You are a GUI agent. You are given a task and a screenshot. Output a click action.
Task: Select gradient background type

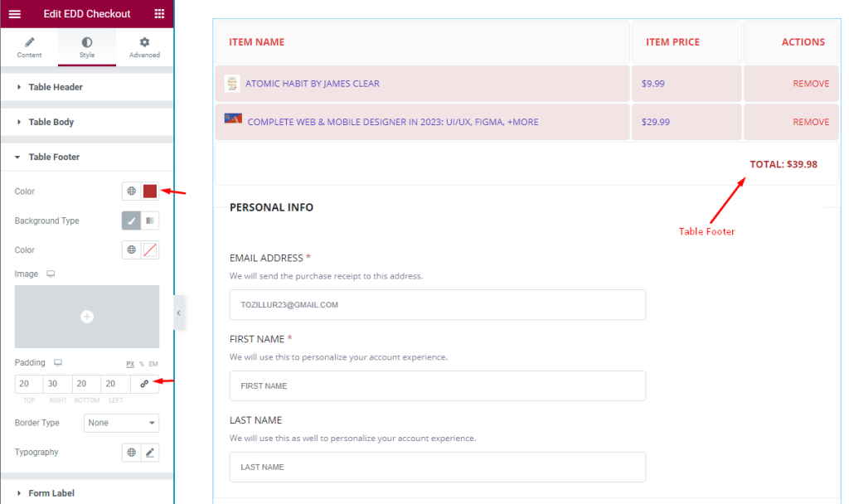[150, 220]
